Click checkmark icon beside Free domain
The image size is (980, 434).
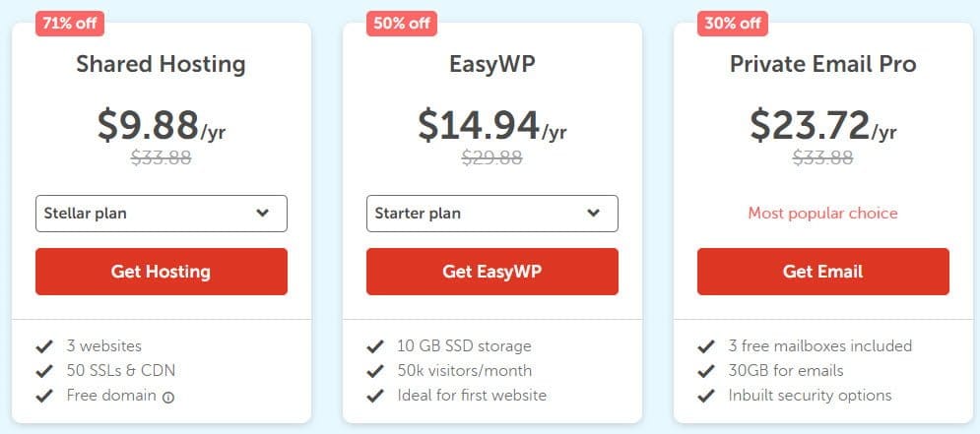(43, 396)
